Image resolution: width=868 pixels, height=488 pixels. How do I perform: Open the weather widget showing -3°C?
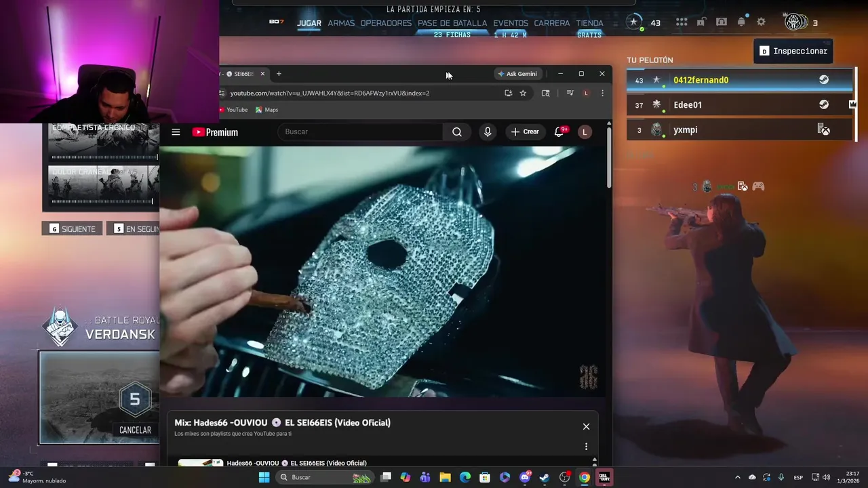tap(38, 477)
